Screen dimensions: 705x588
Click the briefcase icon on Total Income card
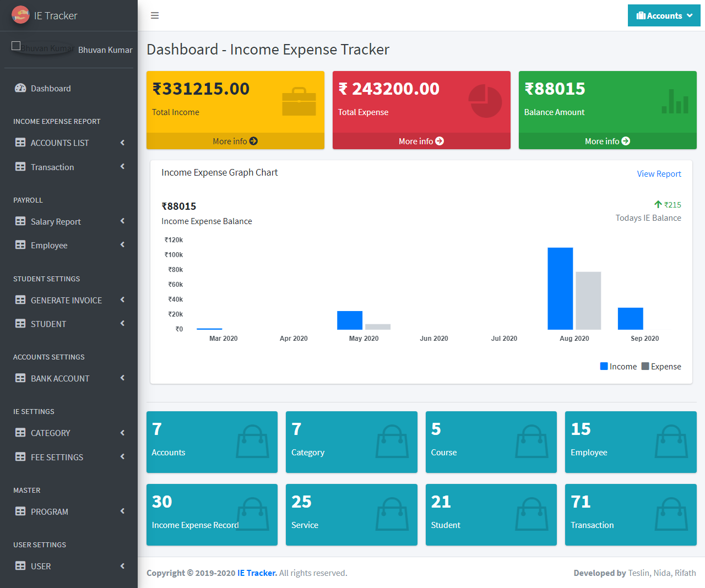(x=299, y=102)
